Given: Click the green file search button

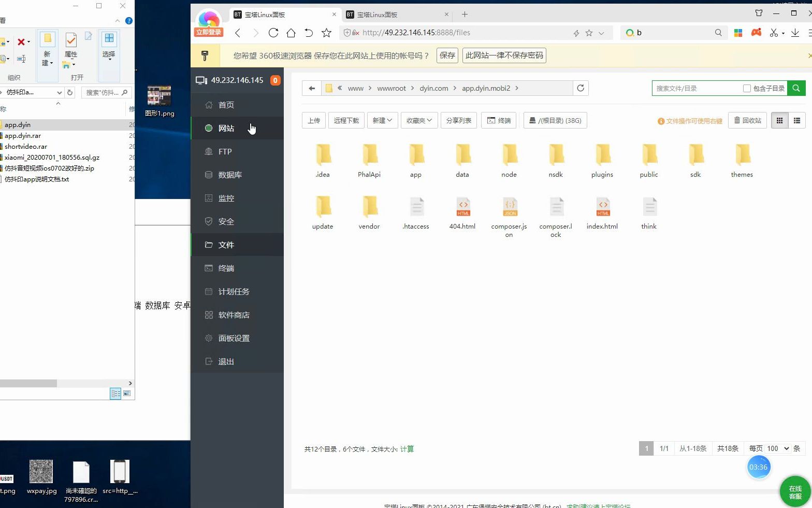Looking at the screenshot, I should coord(796,88).
